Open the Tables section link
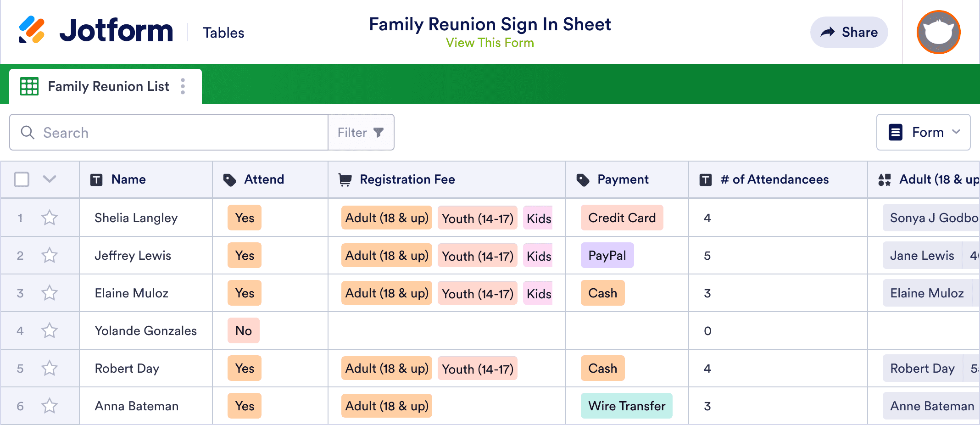Viewport: 980px width, 425px height. pos(223,33)
